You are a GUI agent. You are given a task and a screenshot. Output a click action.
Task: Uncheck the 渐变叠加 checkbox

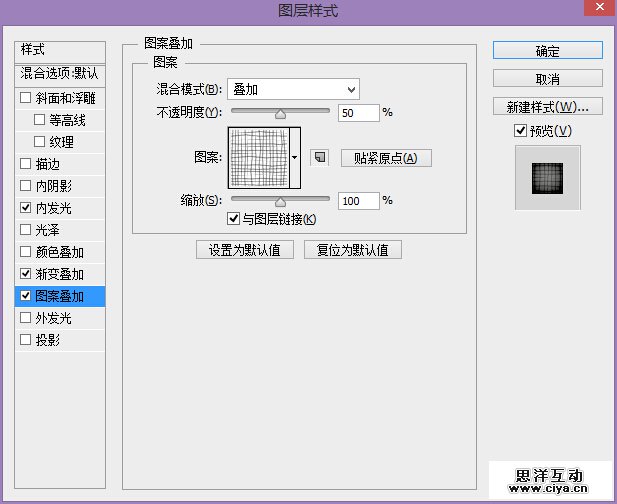pyautogui.click(x=26, y=273)
